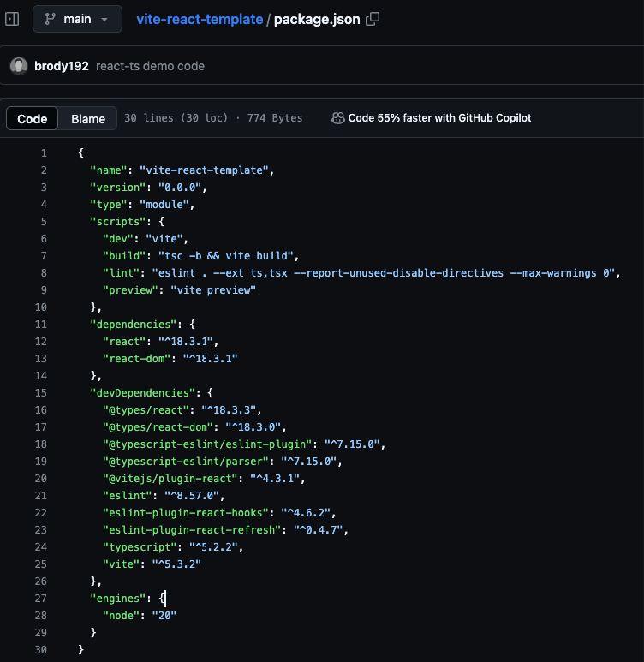Click "@typescript-eslint/parser" key
This screenshot has height=662, width=644.
pos(186,462)
